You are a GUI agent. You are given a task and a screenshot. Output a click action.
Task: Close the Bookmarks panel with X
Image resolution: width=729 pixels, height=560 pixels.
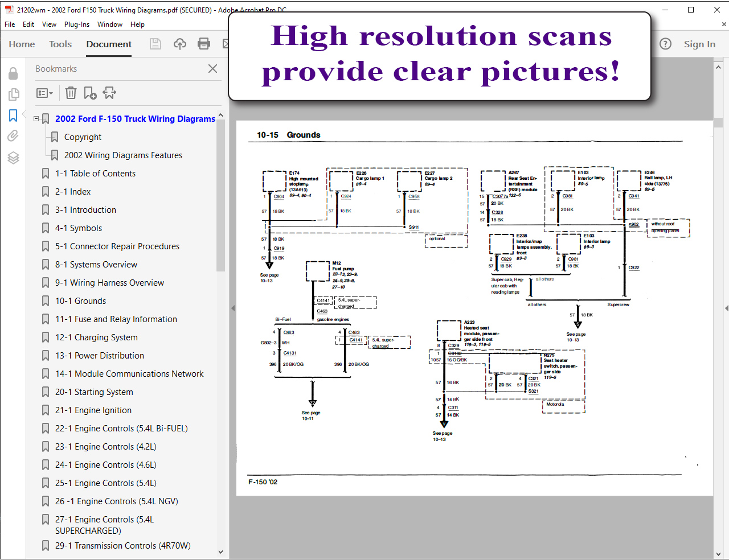tap(212, 68)
